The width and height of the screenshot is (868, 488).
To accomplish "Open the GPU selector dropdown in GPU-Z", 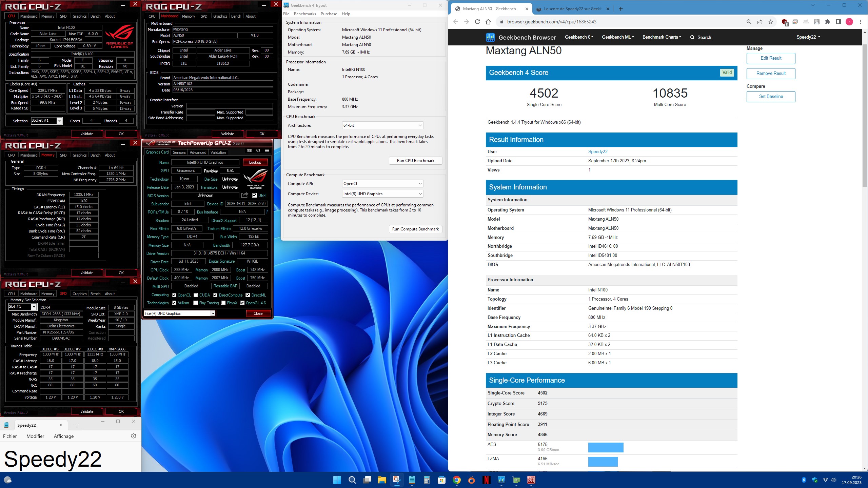I will (x=180, y=313).
